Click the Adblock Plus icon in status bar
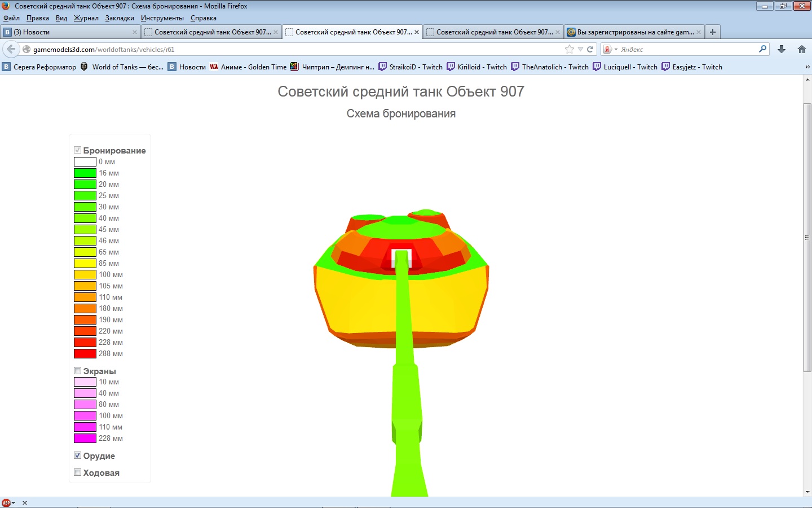This screenshot has height=508, width=812. click(x=6, y=502)
